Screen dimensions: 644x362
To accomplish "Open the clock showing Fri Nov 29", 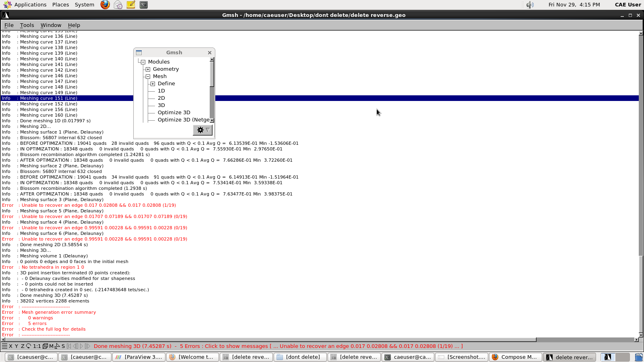I will coord(574,5).
